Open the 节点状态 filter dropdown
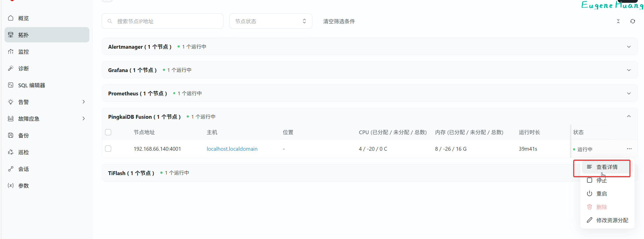The height and width of the screenshot is (239, 644). tap(270, 21)
